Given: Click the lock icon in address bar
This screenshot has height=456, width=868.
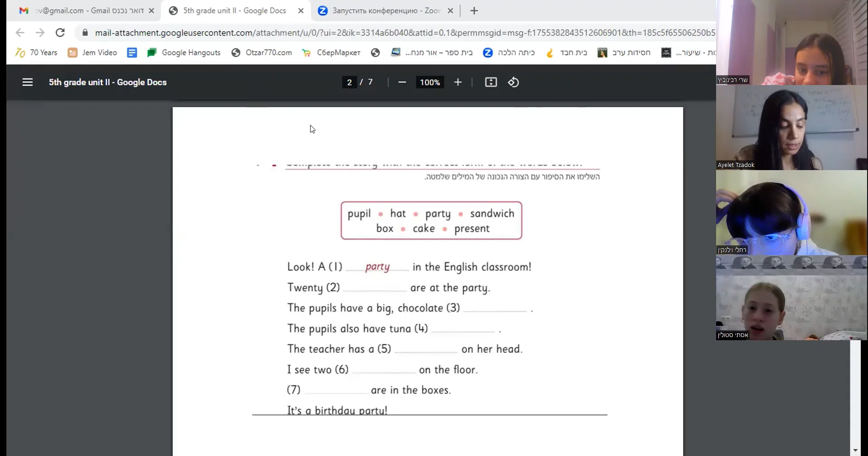Looking at the screenshot, I should (x=85, y=33).
